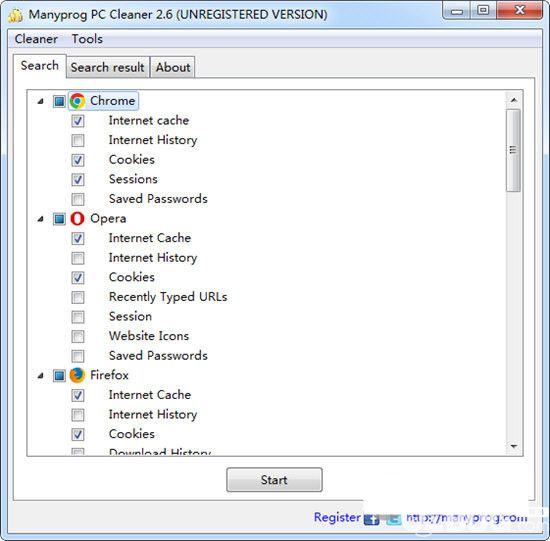Click the Chrome browser icon

coord(77,101)
